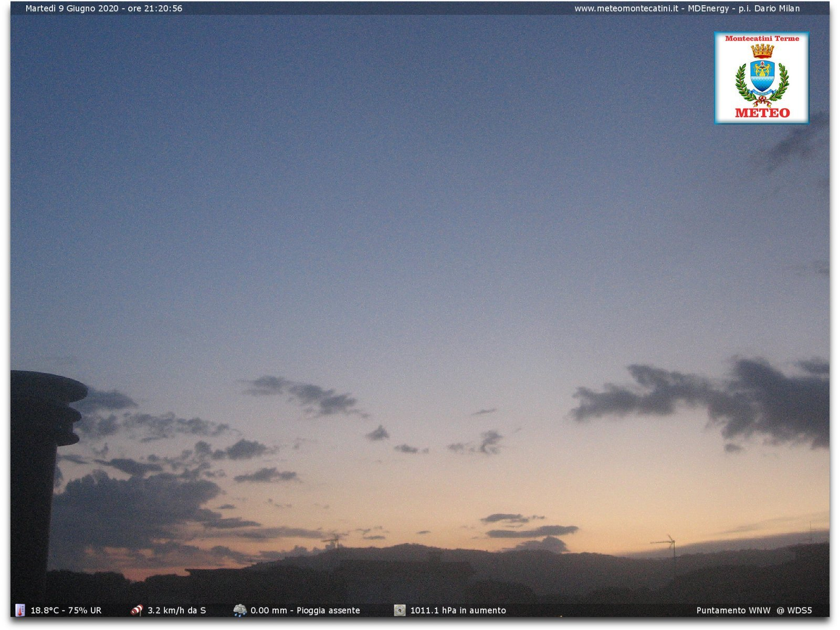Click the windsock wind icon
Image resolution: width=840 pixels, height=630 pixels.
click(x=136, y=610)
